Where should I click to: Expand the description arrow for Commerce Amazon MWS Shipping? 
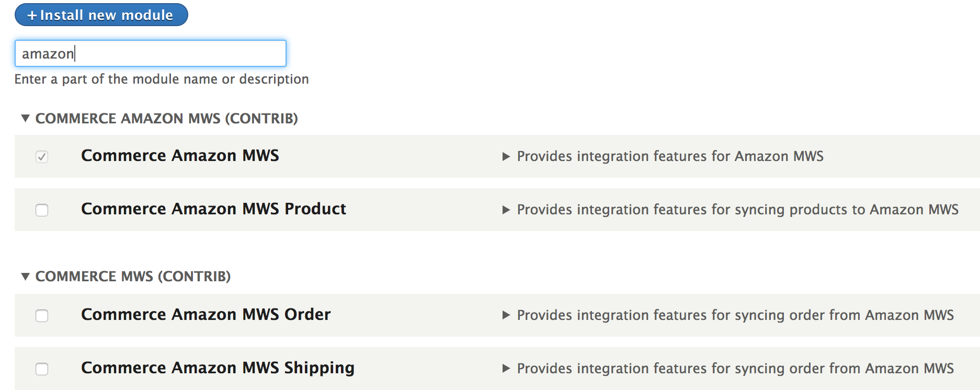506,368
